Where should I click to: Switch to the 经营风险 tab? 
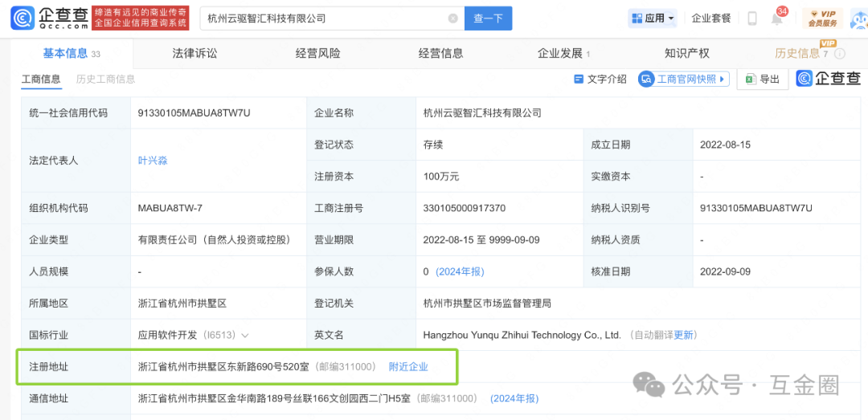tap(317, 54)
